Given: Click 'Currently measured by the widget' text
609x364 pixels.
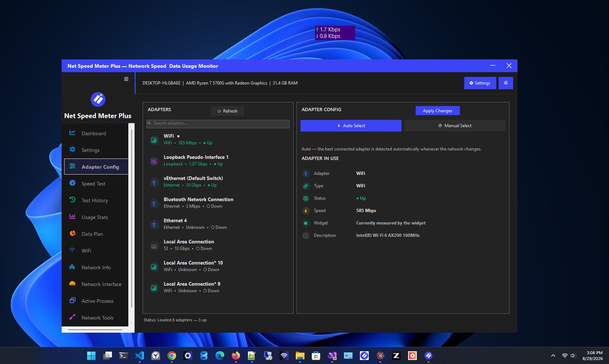Looking at the screenshot, I should 391,223.
